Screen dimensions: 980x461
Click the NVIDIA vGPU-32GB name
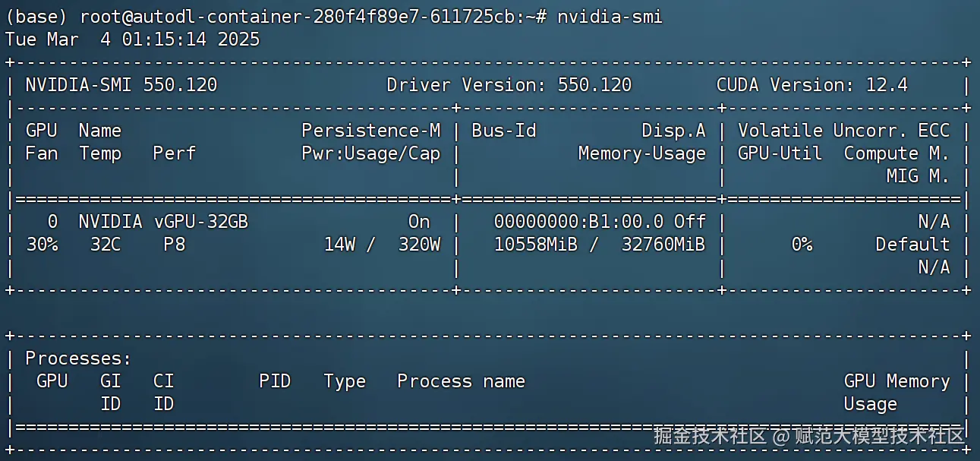[x=163, y=222]
